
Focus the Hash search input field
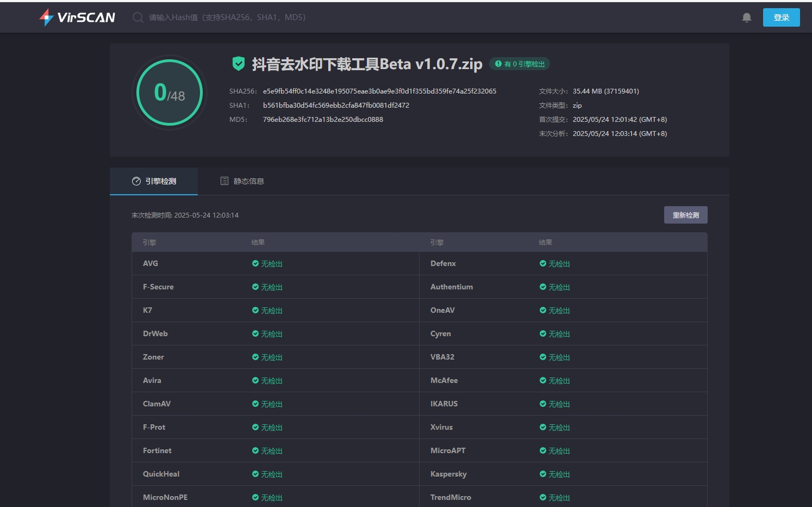click(227, 17)
